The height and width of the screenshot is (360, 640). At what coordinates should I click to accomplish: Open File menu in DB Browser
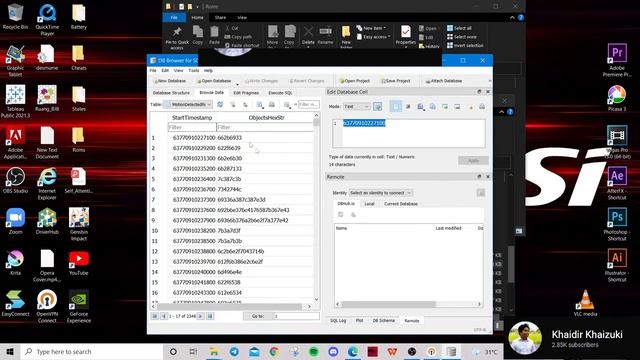[x=153, y=71]
